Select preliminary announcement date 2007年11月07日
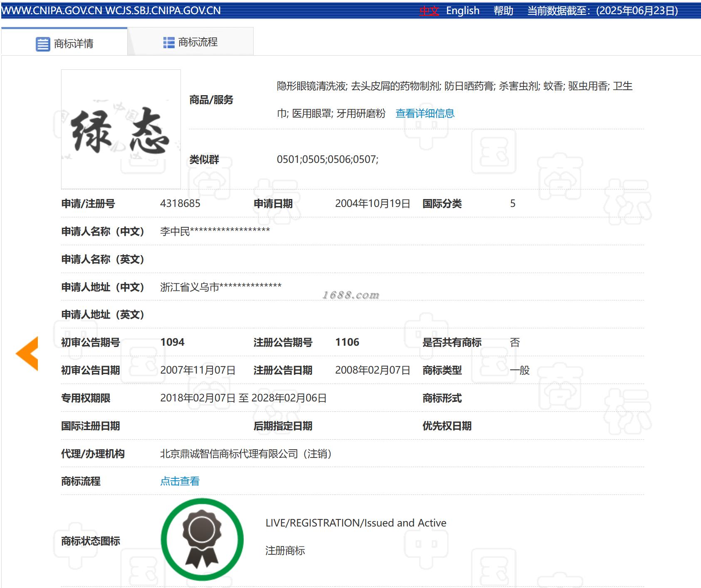 [198, 370]
